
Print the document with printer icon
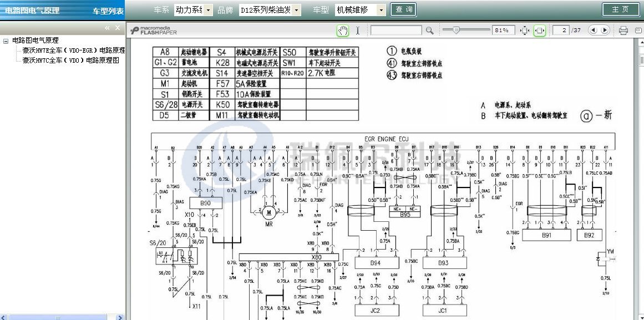pyautogui.click(x=623, y=31)
